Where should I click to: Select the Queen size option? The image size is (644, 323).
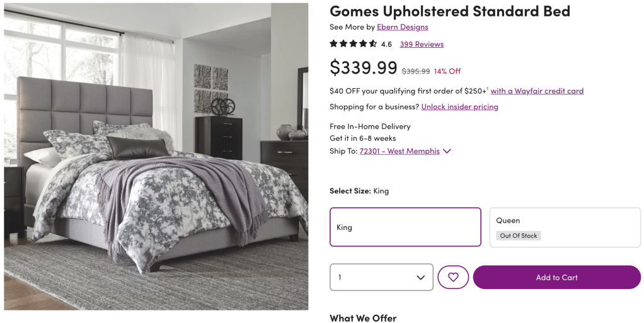click(565, 227)
